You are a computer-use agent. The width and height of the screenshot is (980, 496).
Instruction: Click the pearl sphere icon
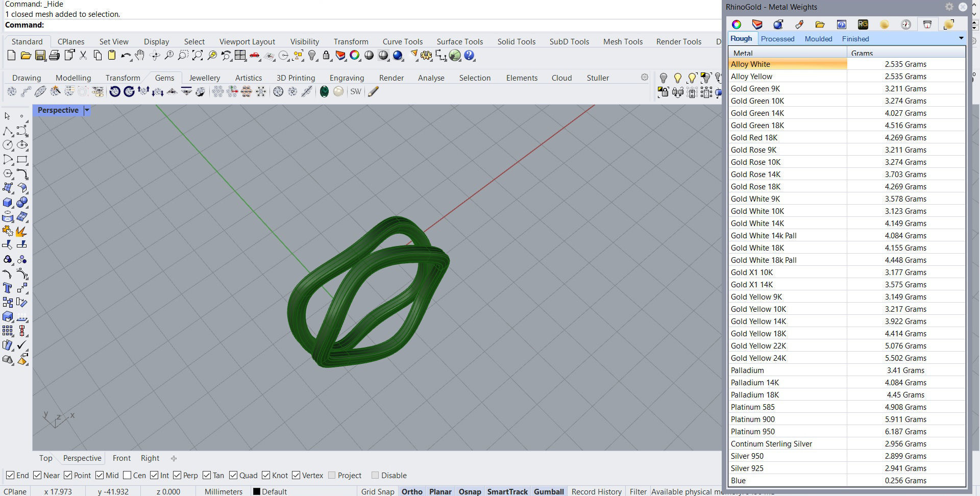[338, 92]
